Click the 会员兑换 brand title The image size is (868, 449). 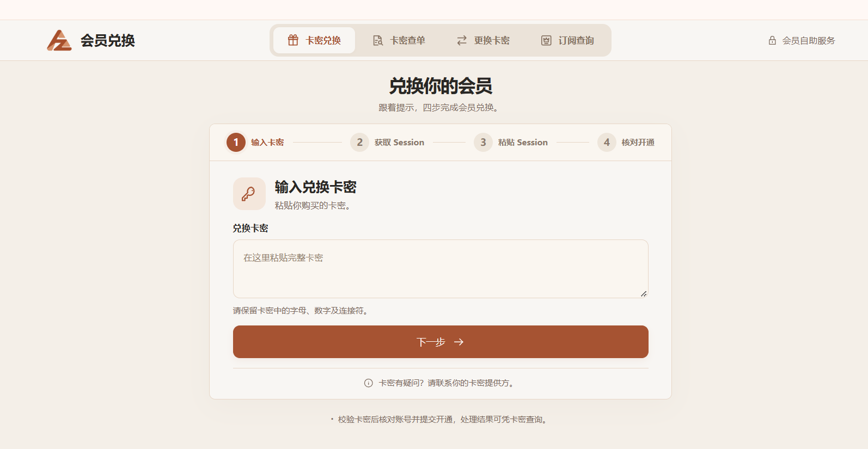[108, 40]
